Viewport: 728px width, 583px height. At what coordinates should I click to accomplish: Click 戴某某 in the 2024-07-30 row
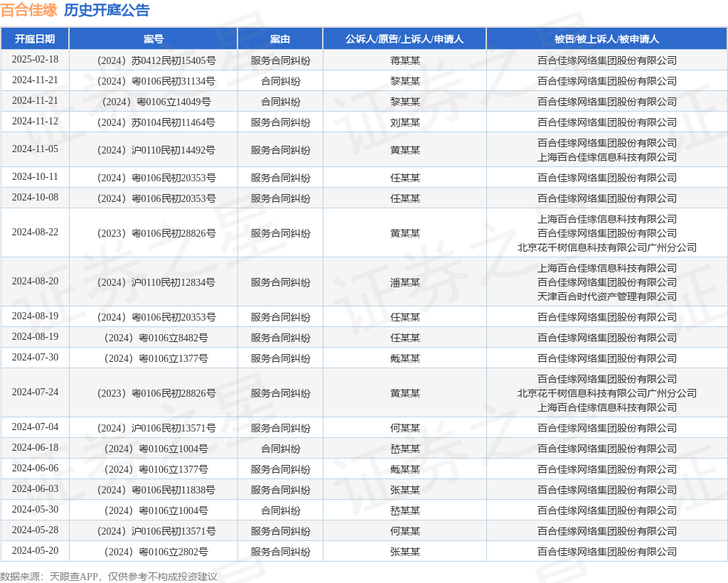pos(405,358)
